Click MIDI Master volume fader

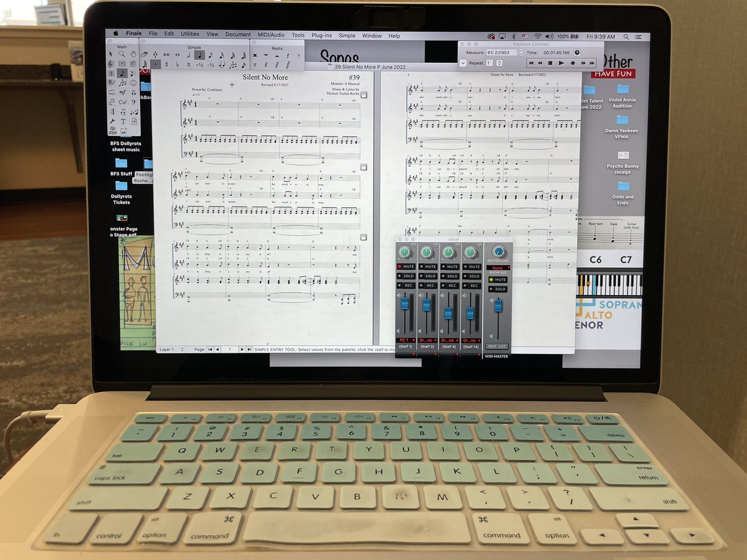(x=498, y=306)
